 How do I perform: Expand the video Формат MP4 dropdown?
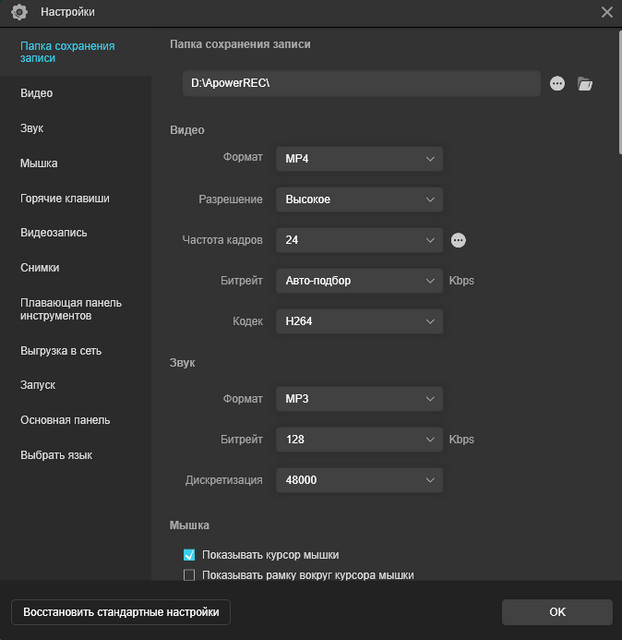359,158
